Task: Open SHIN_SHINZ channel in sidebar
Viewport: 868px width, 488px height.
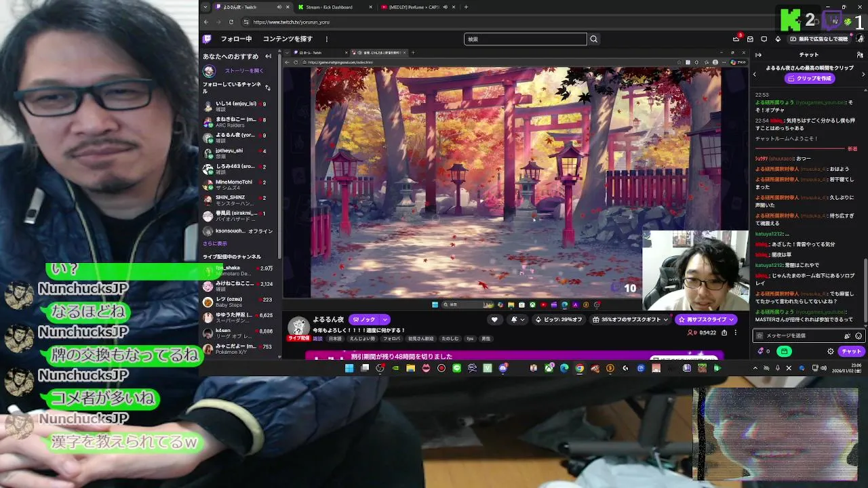Action: tap(240, 201)
